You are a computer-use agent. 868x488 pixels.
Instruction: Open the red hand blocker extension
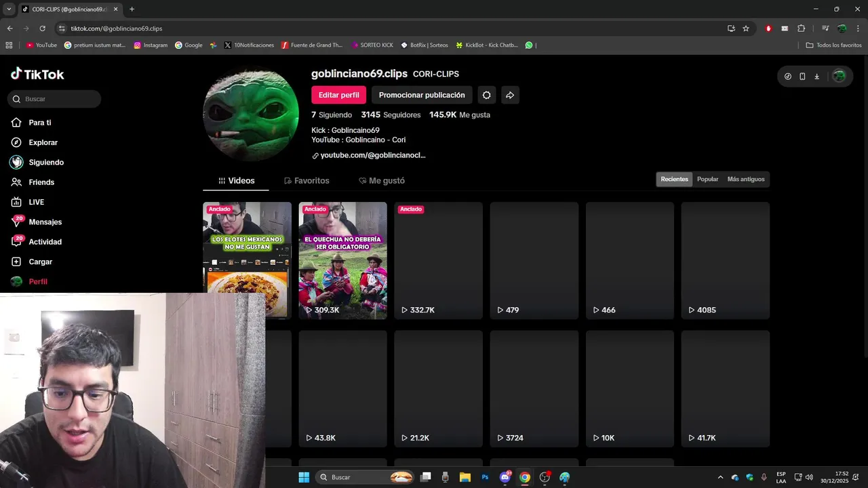point(768,28)
